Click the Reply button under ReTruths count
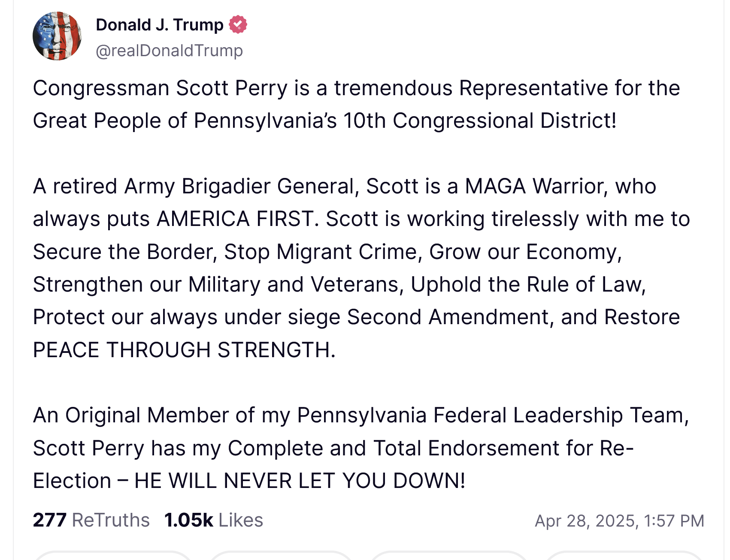This screenshot has height=560, width=730. click(112, 556)
